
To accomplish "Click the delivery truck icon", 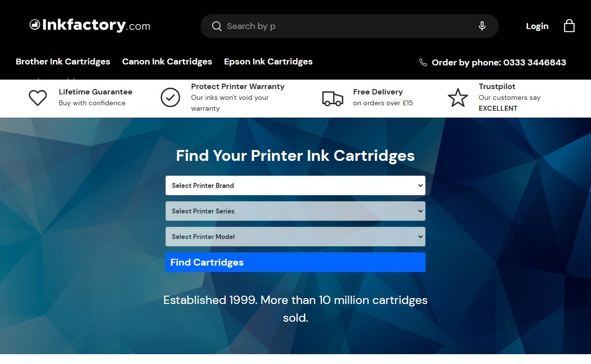I will (332, 98).
